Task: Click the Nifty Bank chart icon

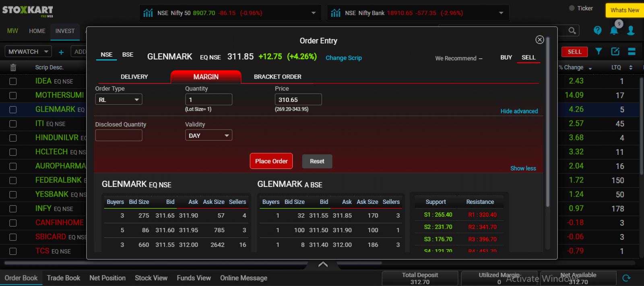Action: pyautogui.click(x=336, y=13)
